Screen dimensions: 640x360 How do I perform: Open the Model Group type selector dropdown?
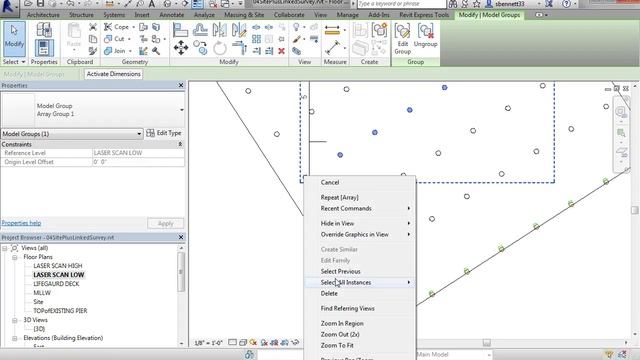click(x=182, y=110)
